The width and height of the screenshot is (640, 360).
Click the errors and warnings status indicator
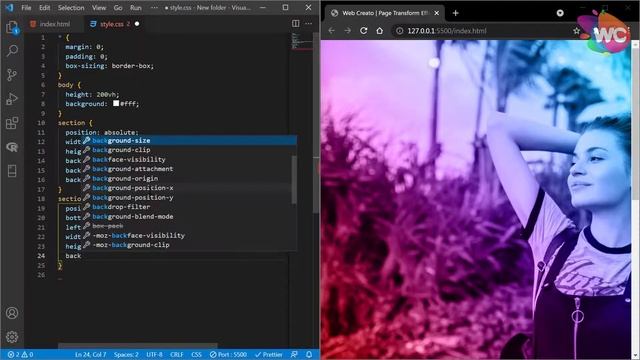point(20,354)
